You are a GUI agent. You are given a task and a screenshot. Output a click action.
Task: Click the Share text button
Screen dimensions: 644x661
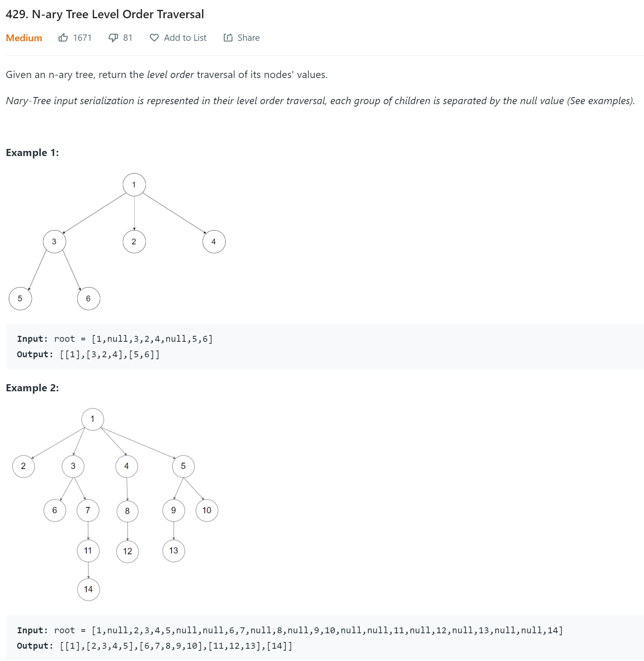click(x=248, y=38)
